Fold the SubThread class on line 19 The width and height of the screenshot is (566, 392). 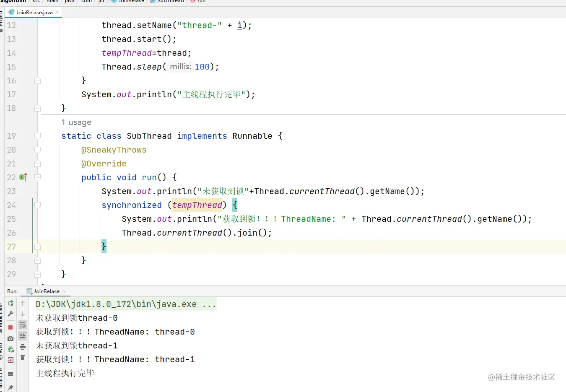[x=37, y=136]
